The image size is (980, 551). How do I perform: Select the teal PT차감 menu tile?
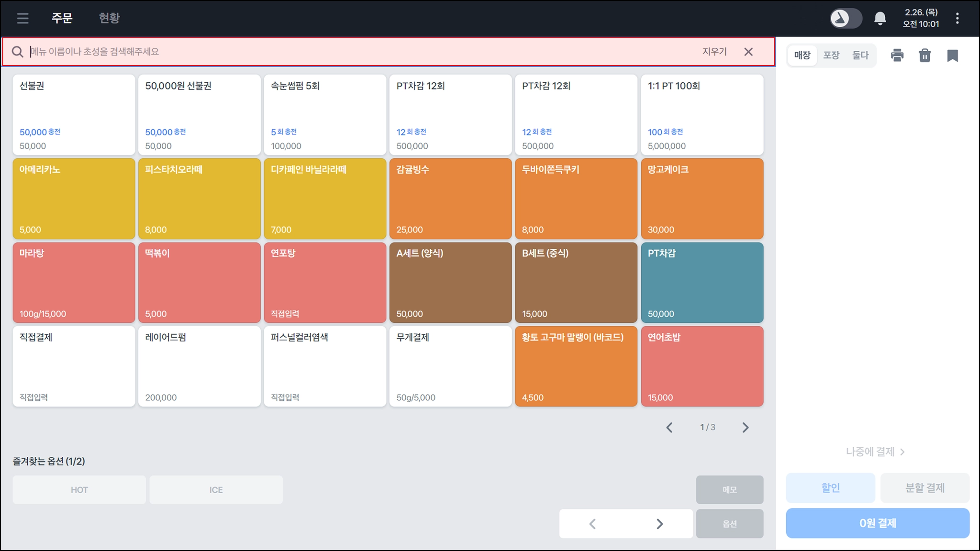tap(702, 282)
